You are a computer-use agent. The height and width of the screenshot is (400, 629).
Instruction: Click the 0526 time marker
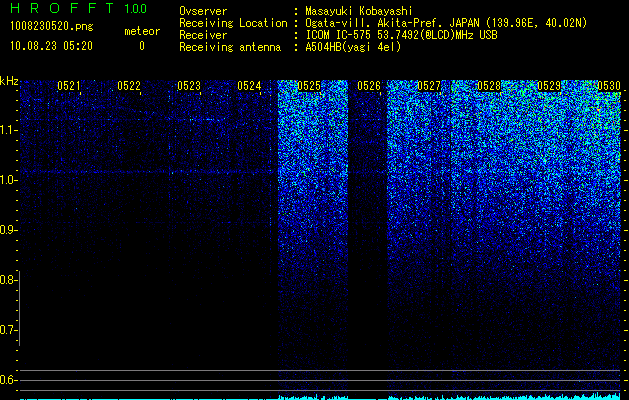(369, 86)
